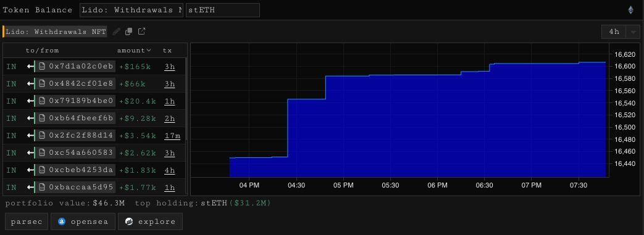Screen dimensions: 644x235
Task: Open the 3h tx link for 0x4842cf01e8
Action: tap(170, 84)
